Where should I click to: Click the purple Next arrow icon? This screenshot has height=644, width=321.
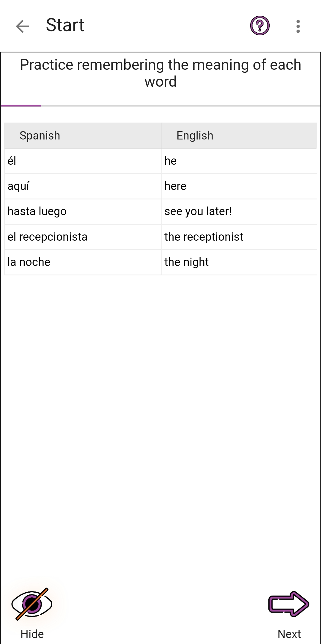pyautogui.click(x=289, y=604)
